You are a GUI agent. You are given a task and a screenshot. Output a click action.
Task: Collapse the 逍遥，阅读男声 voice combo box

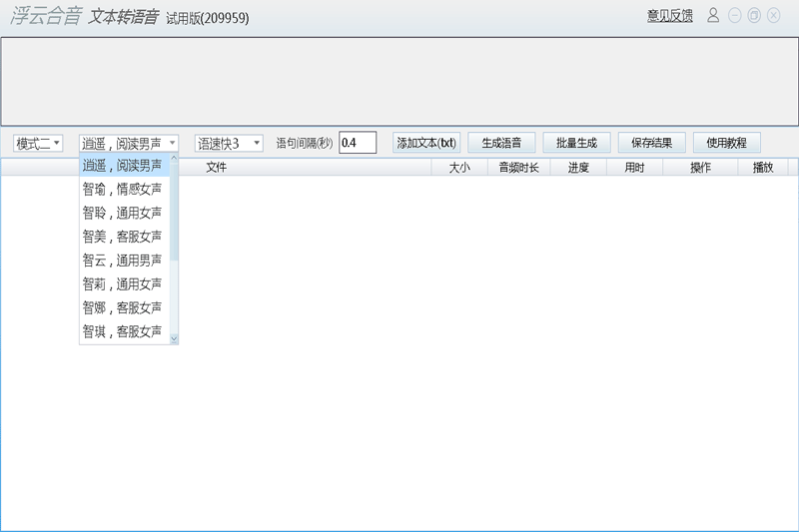(129, 143)
